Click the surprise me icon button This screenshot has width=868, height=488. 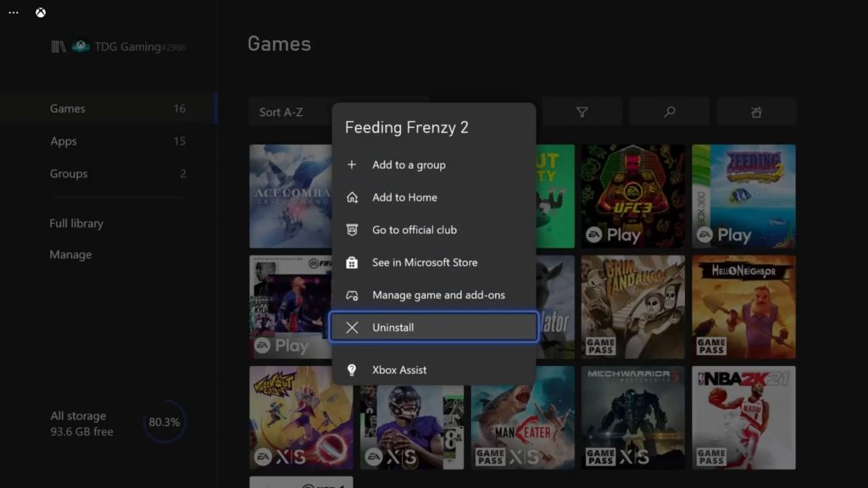click(x=756, y=113)
